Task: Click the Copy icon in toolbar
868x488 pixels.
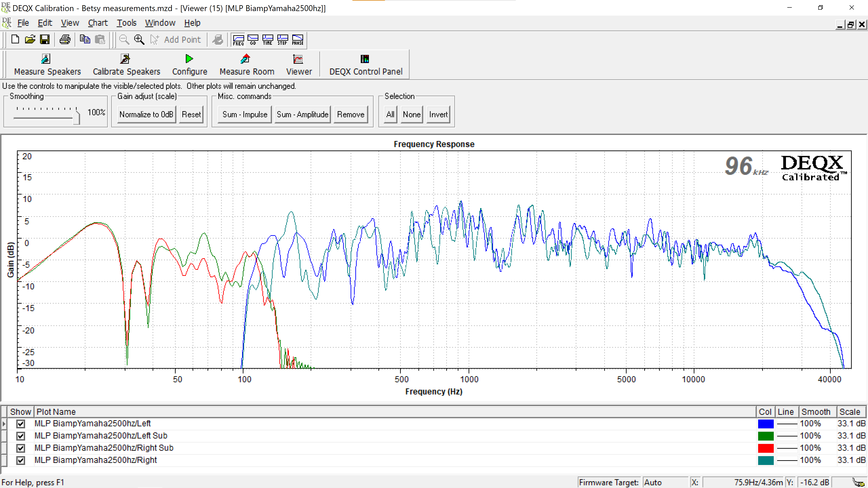Action: coord(85,40)
